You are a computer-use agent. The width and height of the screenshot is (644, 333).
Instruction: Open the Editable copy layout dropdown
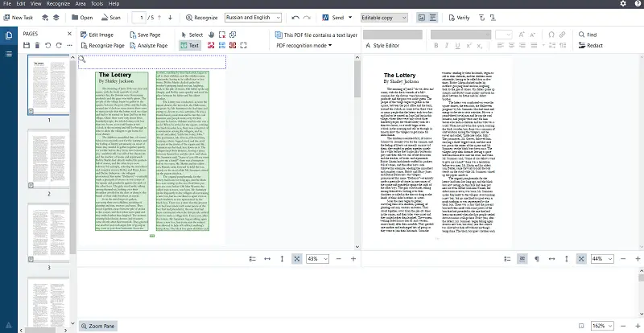coord(384,18)
